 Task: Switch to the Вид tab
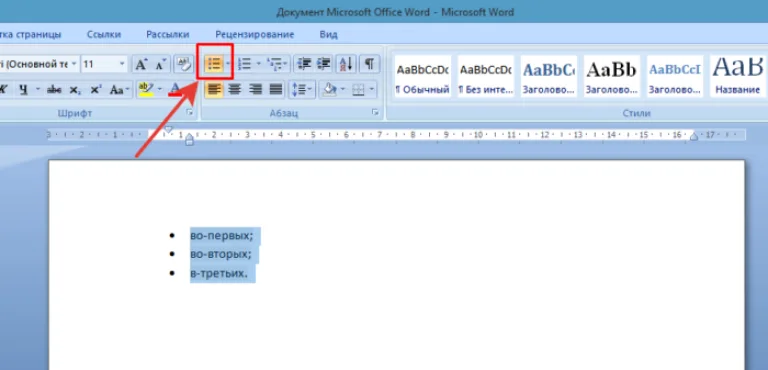pyautogui.click(x=328, y=35)
